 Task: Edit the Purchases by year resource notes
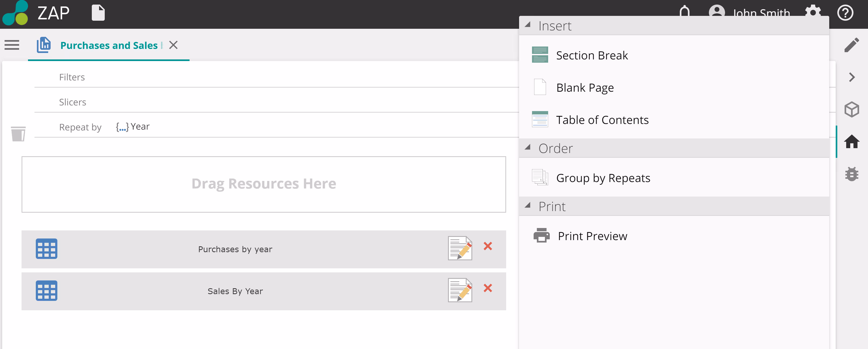(x=460, y=248)
